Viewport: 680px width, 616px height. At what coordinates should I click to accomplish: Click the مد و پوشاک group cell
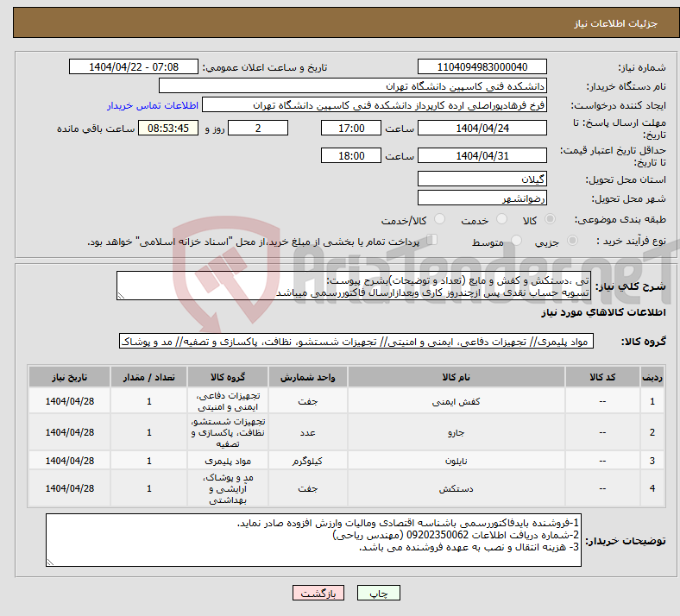228,488
